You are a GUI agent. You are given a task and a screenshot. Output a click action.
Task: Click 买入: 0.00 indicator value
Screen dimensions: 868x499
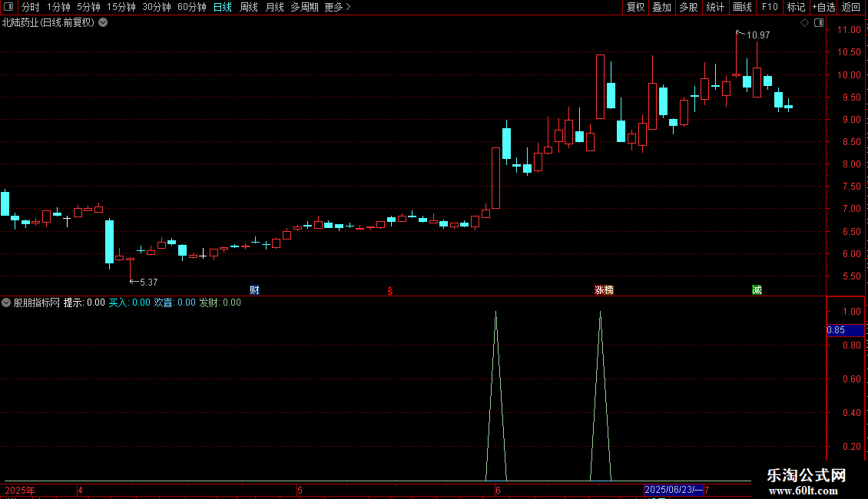click(x=129, y=302)
